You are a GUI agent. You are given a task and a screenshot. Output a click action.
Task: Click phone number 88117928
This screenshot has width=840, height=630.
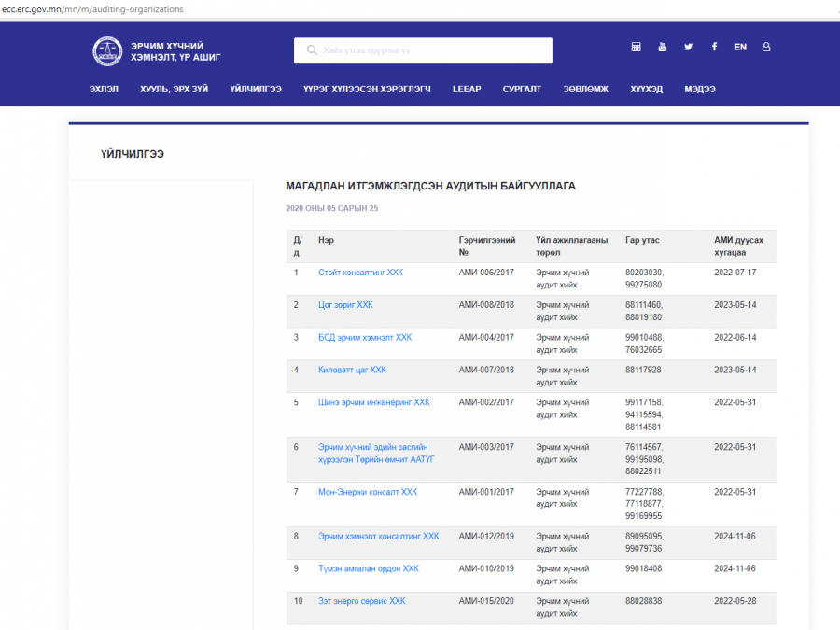coord(643,371)
